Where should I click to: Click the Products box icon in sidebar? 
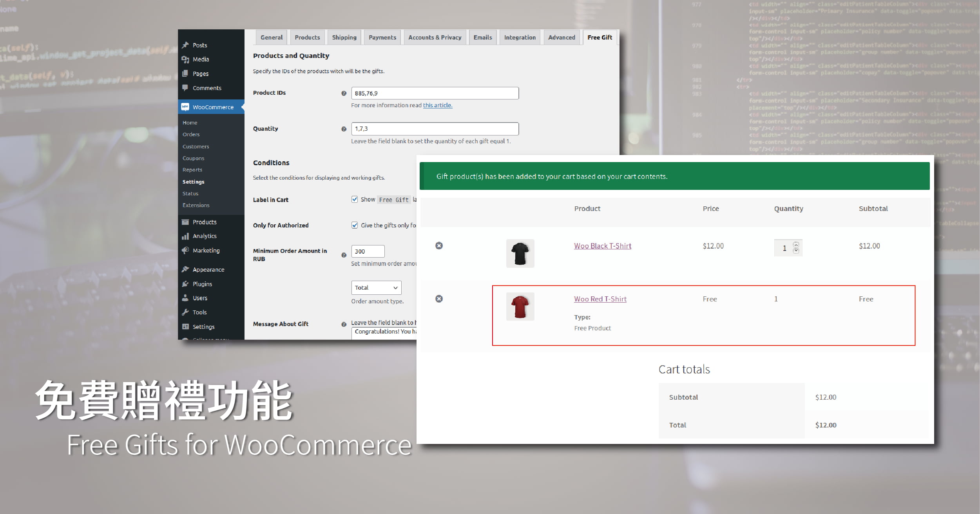click(185, 222)
